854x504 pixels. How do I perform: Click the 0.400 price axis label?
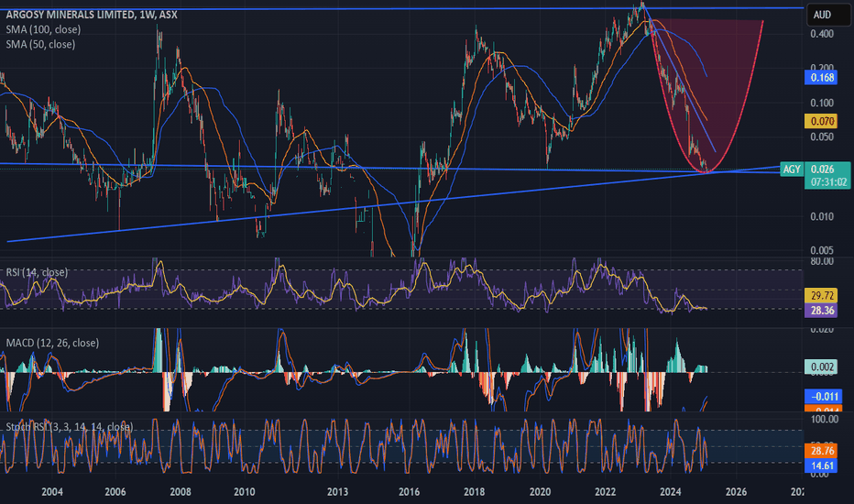(x=822, y=34)
